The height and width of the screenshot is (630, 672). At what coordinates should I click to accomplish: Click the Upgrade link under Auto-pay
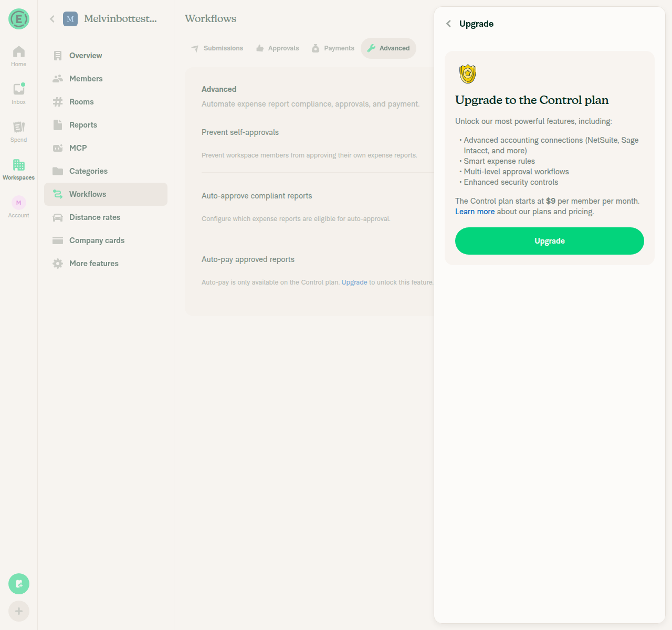pyautogui.click(x=354, y=282)
